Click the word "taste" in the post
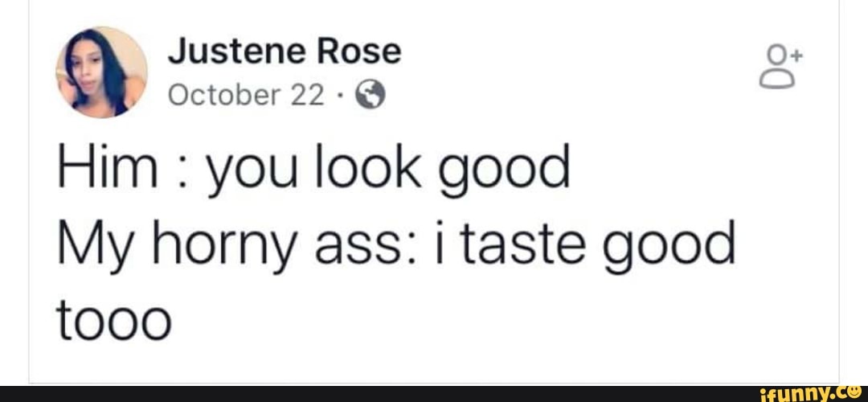Screen dimensions: 868x402 tap(546, 244)
